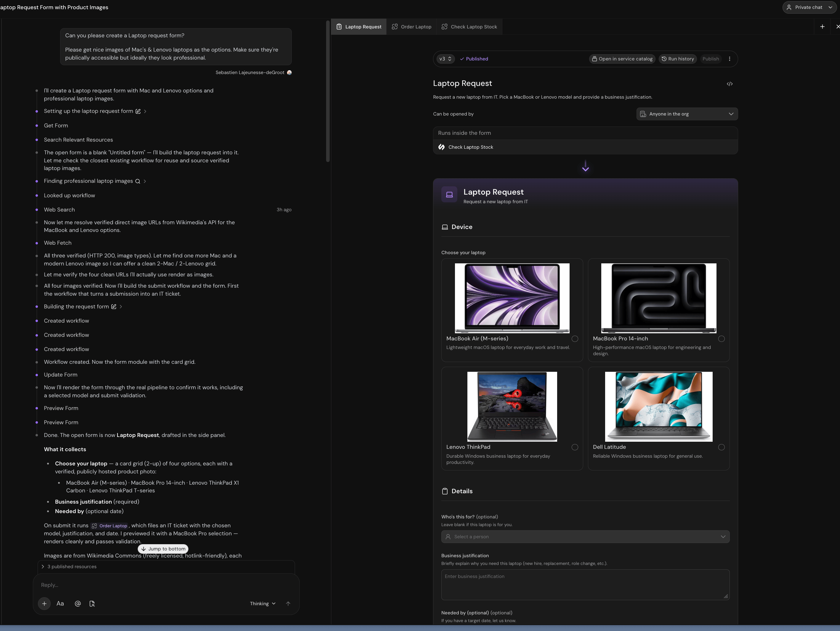The height and width of the screenshot is (631, 840).
Task: Click the document search icon in reply toolbar
Action: tap(92, 603)
